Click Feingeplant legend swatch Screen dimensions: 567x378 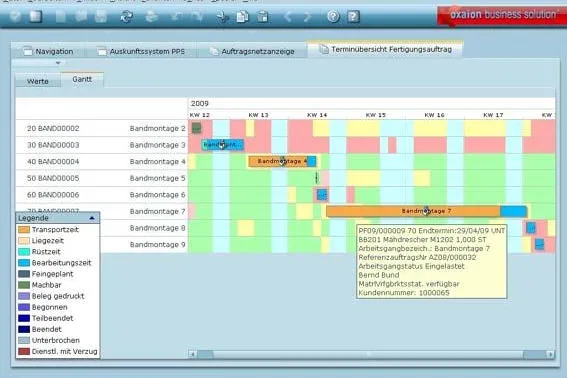click(x=24, y=274)
